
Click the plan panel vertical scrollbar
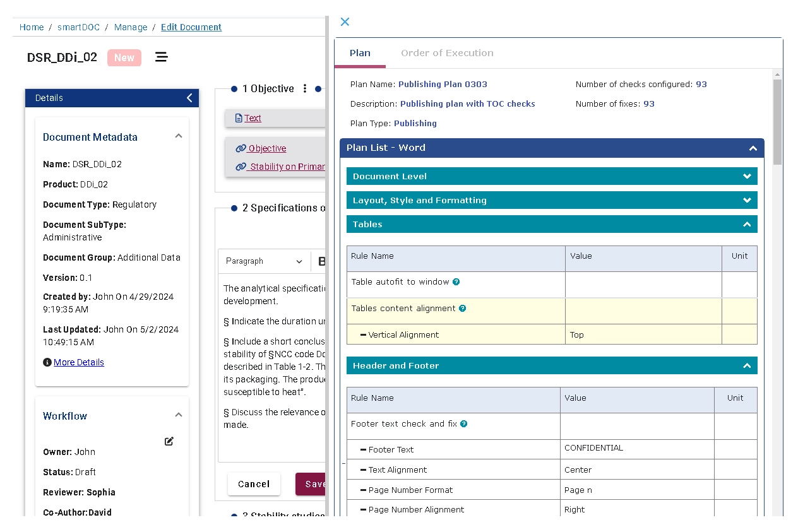point(777,120)
